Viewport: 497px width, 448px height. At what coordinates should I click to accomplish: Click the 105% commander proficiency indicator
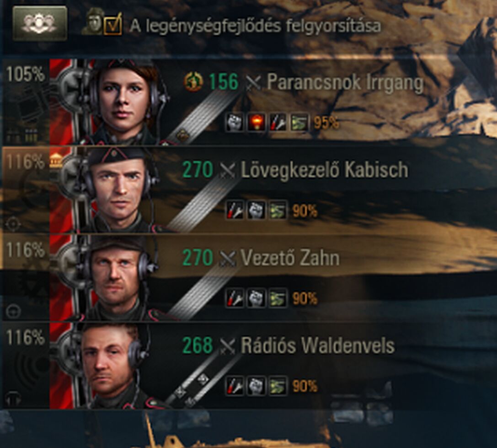(25, 74)
